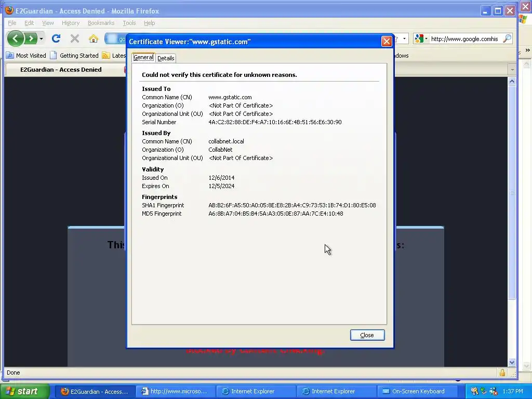Reload the page with the Refresh icon
Screen dimensions: 532x399
[56, 38]
